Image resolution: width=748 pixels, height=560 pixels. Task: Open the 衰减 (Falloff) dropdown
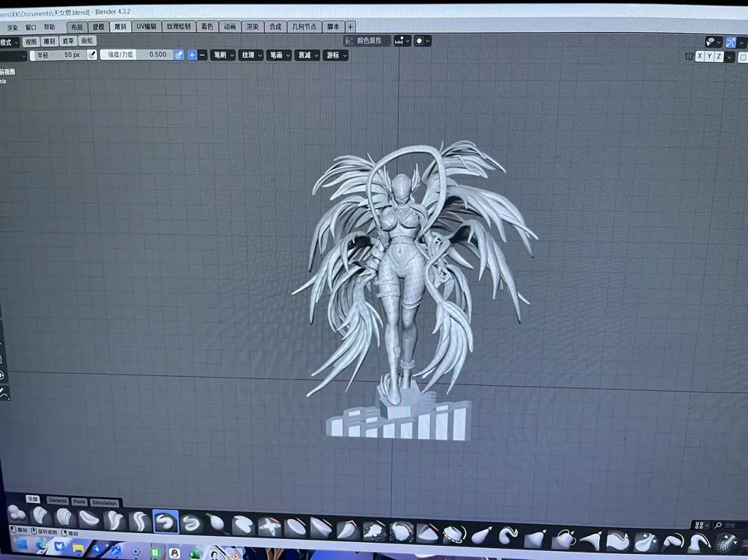307,55
